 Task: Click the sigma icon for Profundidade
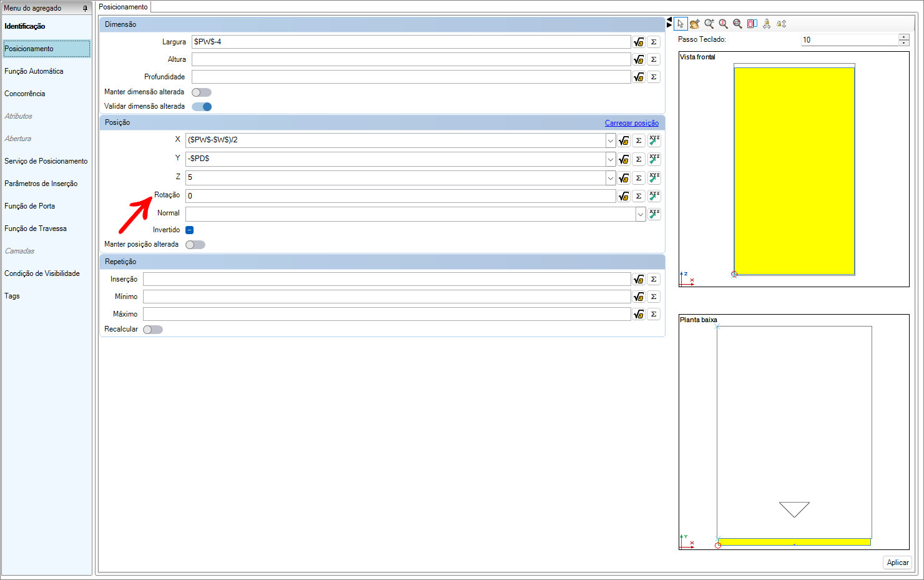654,77
